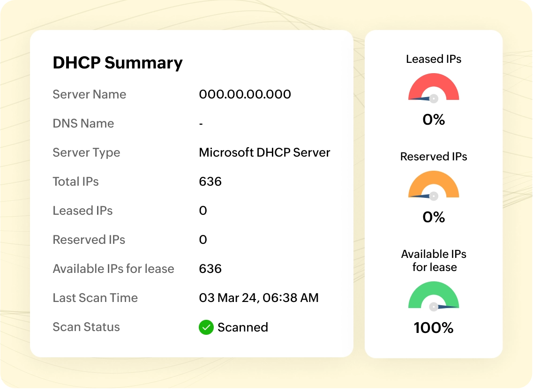Viewport: 533px width, 392px height.
Task: Click the Last Scan Time value
Action: click(x=259, y=298)
